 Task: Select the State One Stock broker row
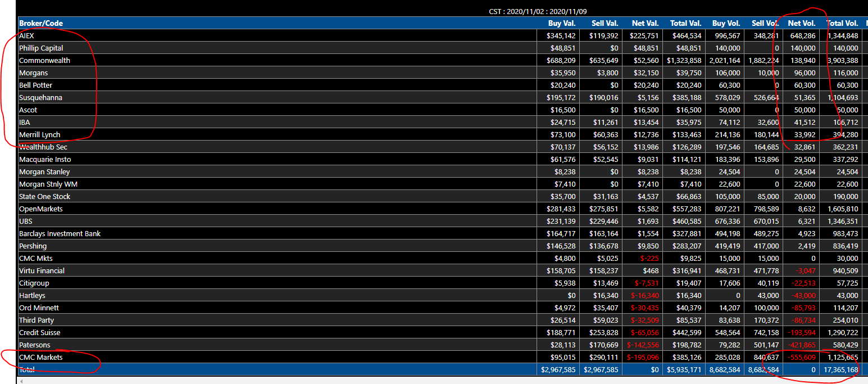(x=442, y=196)
